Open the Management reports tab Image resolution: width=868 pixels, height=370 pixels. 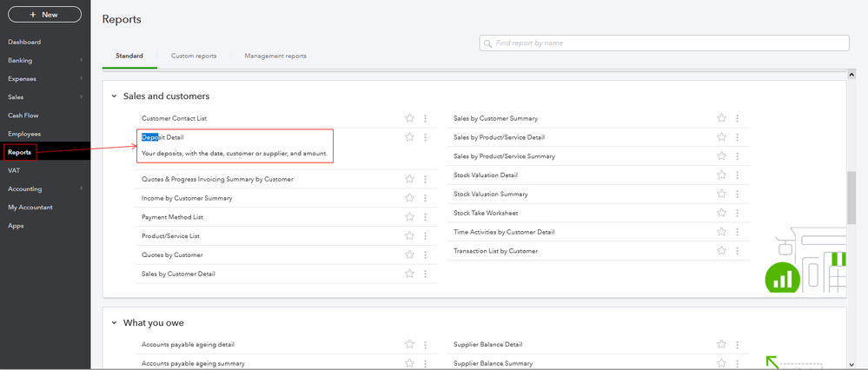click(275, 56)
